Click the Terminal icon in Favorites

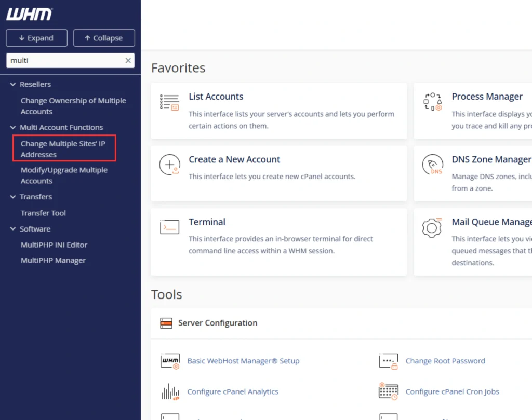(x=170, y=227)
